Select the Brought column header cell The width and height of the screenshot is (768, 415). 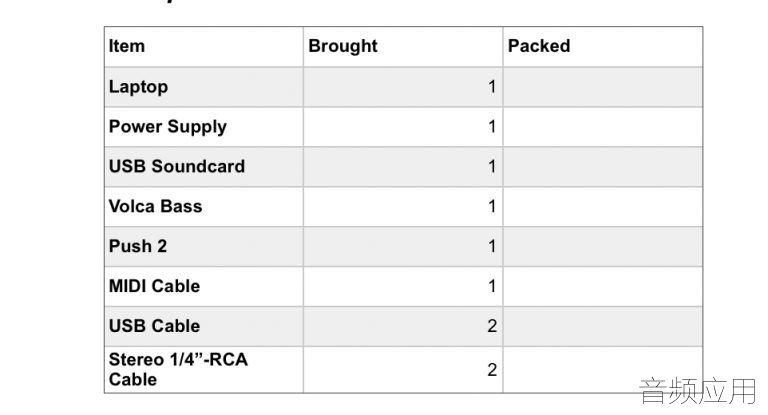(403, 47)
